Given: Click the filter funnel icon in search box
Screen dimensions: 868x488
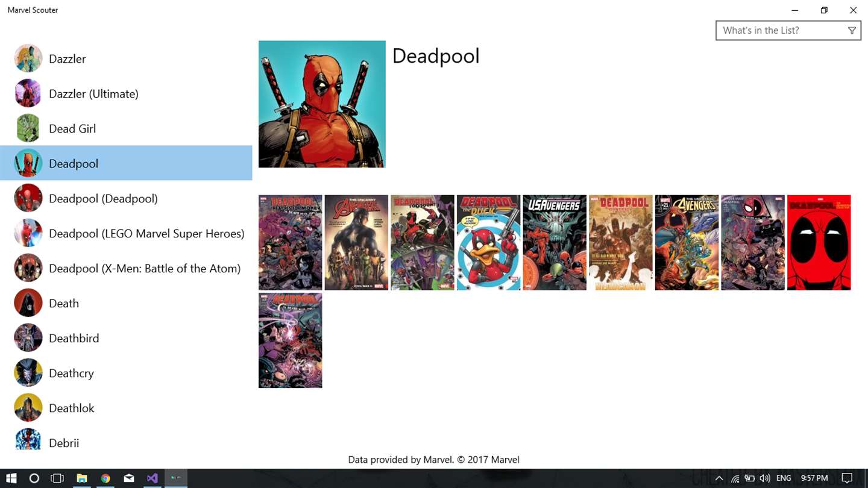Looking at the screenshot, I should pyautogui.click(x=852, y=31).
